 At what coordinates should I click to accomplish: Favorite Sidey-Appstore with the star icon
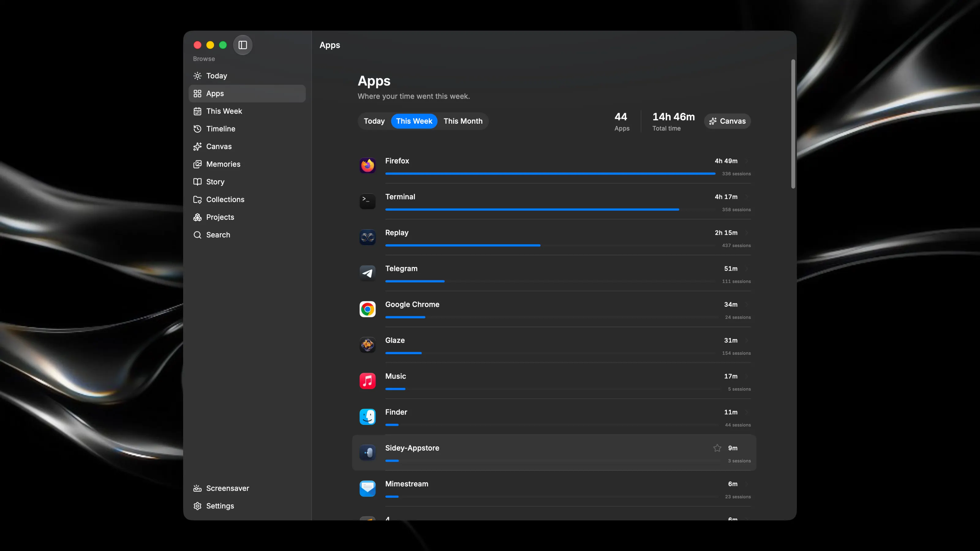coord(717,448)
